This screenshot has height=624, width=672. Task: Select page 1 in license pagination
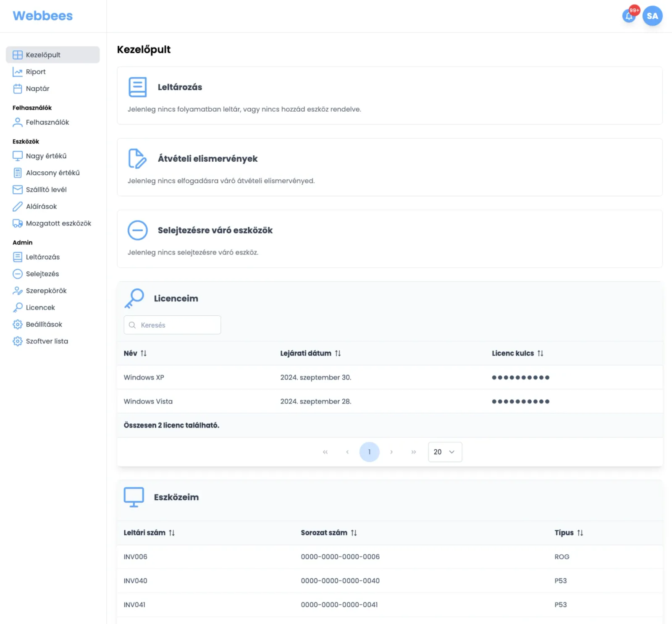pos(369,452)
